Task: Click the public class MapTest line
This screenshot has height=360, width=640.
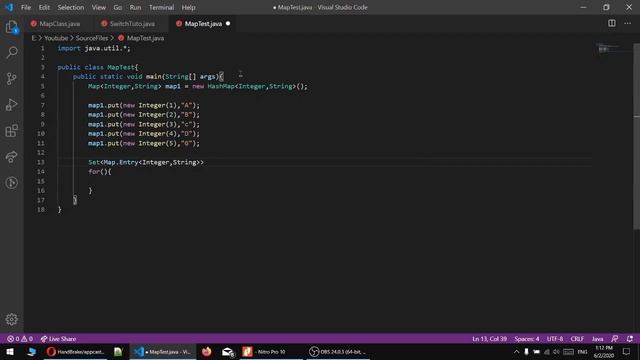Action: (x=98, y=67)
